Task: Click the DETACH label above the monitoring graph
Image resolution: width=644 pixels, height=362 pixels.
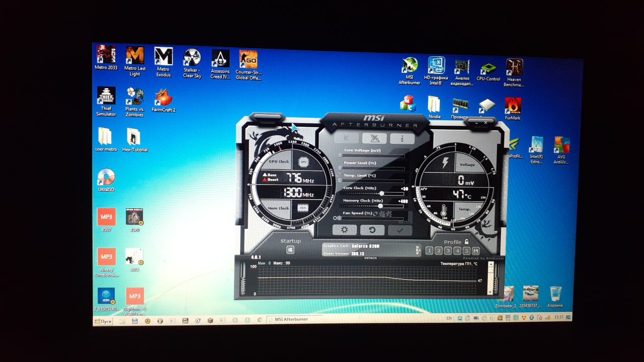Action: [x=370, y=258]
